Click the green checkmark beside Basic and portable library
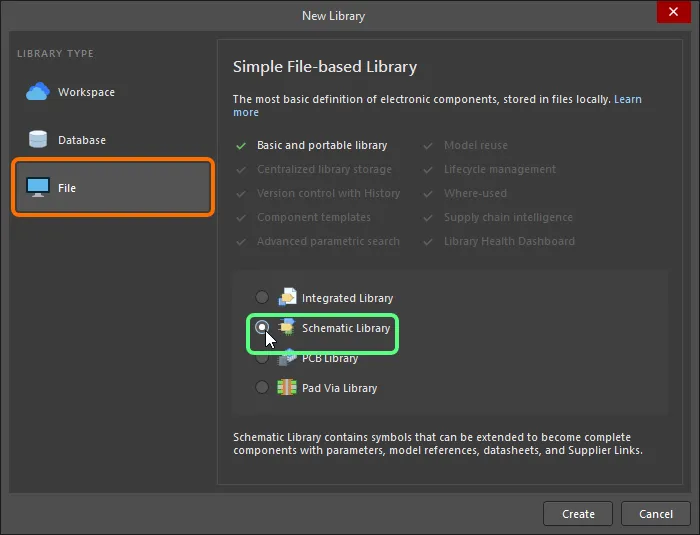The width and height of the screenshot is (700, 535). [x=241, y=146]
